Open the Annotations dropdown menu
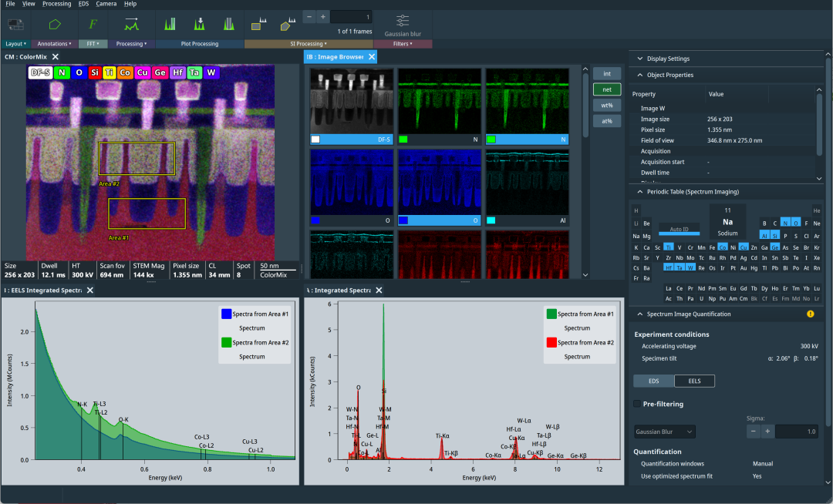Image resolution: width=833 pixels, height=504 pixels. coord(55,44)
